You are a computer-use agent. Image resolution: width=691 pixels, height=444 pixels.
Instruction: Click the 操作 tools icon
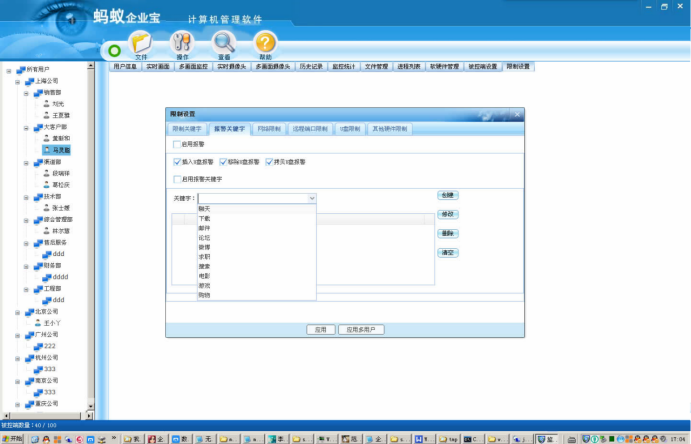(182, 43)
